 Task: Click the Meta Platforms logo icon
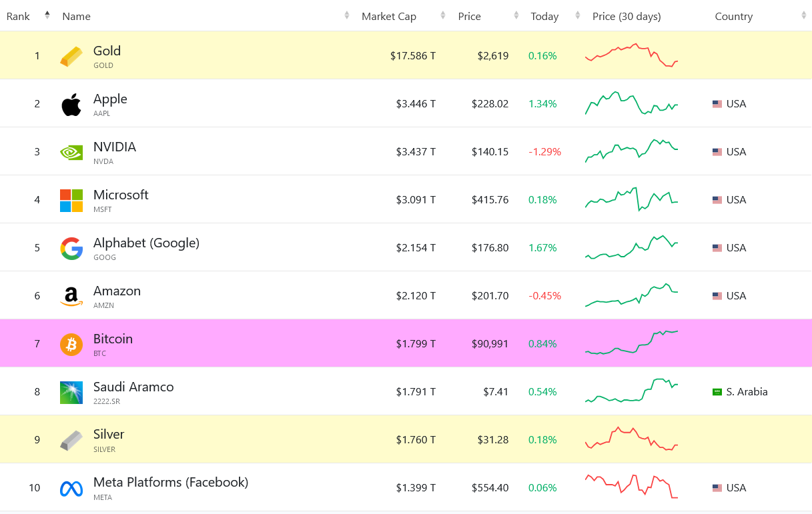[x=71, y=489]
